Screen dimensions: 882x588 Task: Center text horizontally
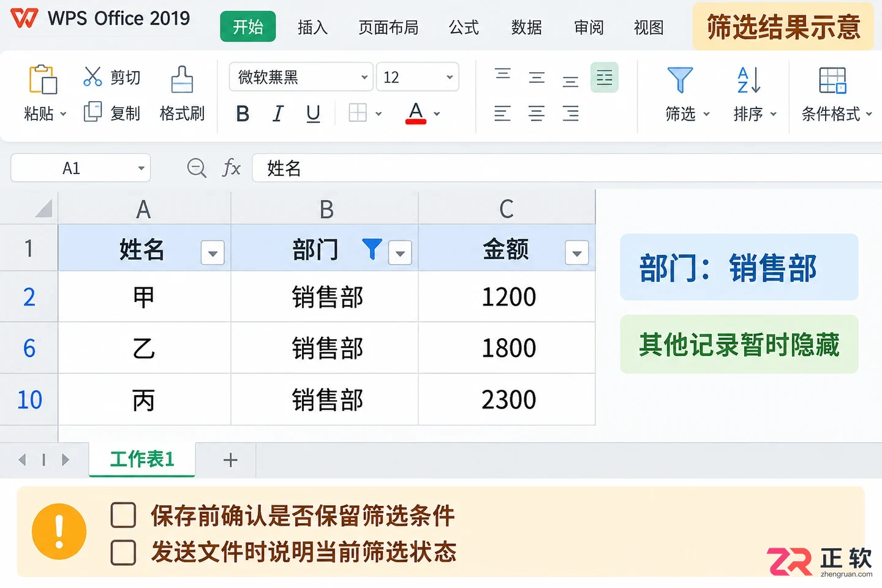(x=537, y=113)
